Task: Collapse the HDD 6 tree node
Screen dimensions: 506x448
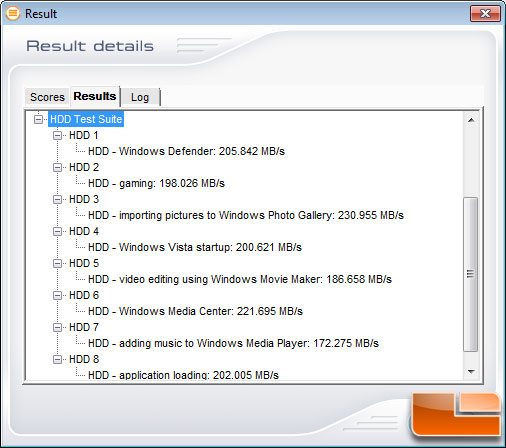Action: (x=58, y=295)
